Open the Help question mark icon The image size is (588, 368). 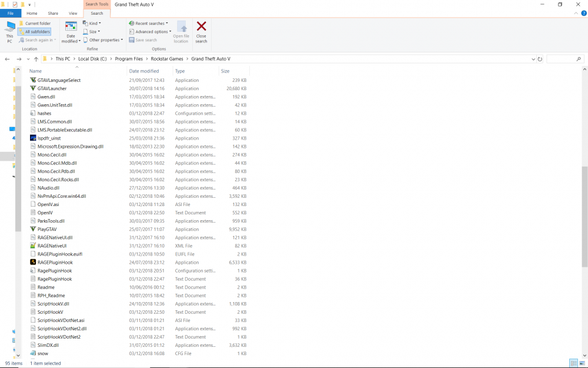click(x=584, y=13)
